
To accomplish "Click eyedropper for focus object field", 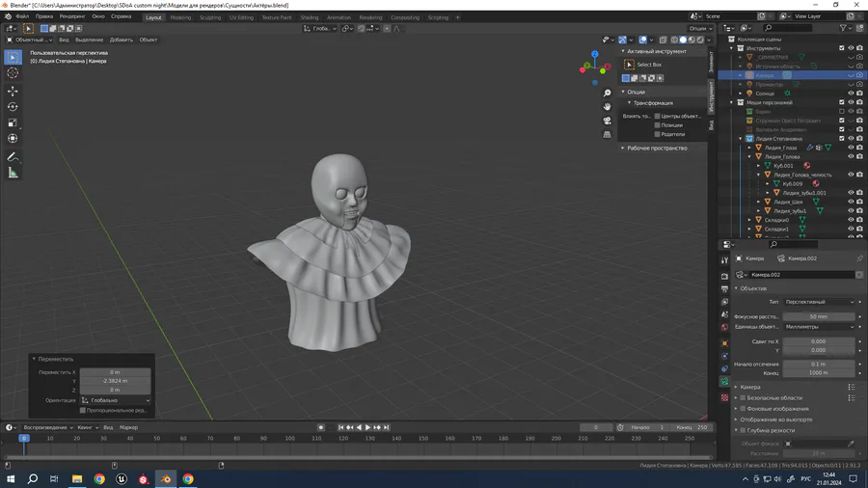I will coord(851,444).
